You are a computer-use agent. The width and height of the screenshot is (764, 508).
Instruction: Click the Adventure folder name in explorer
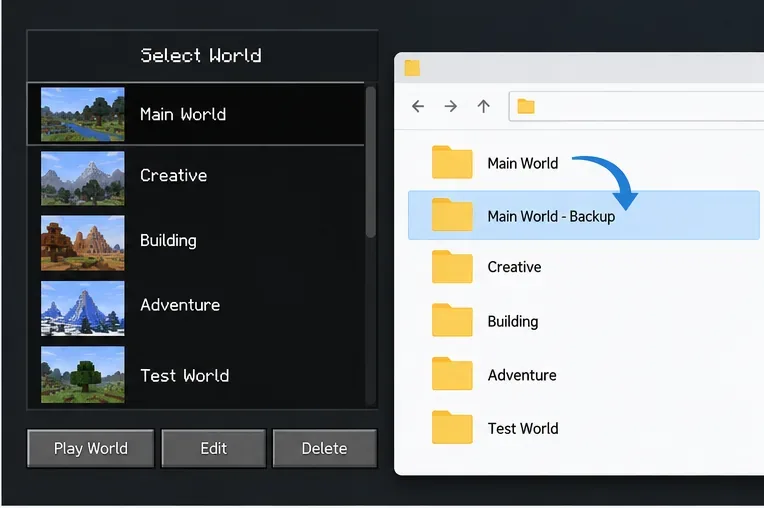[x=522, y=375]
